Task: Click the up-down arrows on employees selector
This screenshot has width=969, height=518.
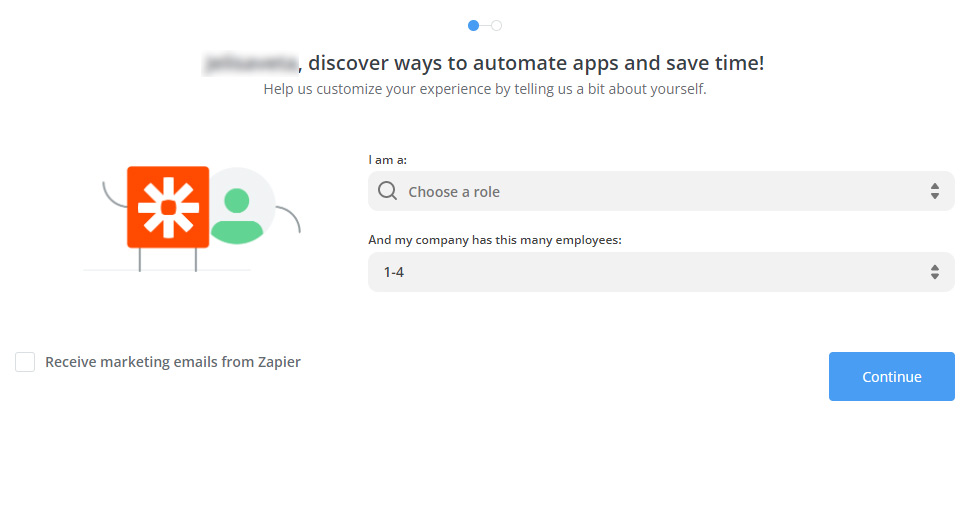Action: coord(934,272)
